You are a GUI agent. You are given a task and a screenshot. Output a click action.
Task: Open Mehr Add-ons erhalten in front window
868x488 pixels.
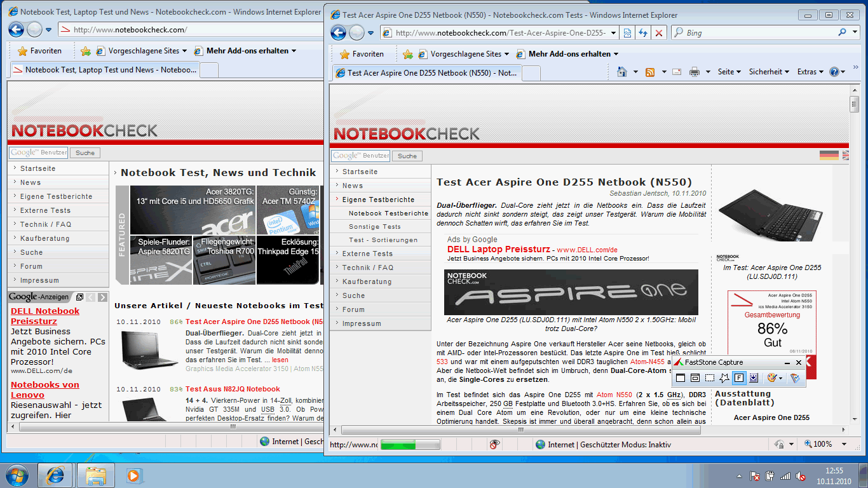tap(567, 54)
